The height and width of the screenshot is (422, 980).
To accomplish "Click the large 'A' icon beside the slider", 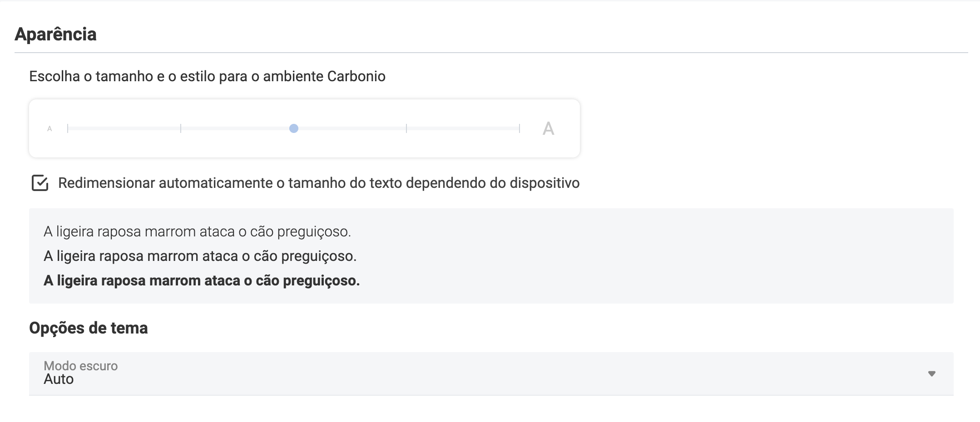I will click(548, 129).
